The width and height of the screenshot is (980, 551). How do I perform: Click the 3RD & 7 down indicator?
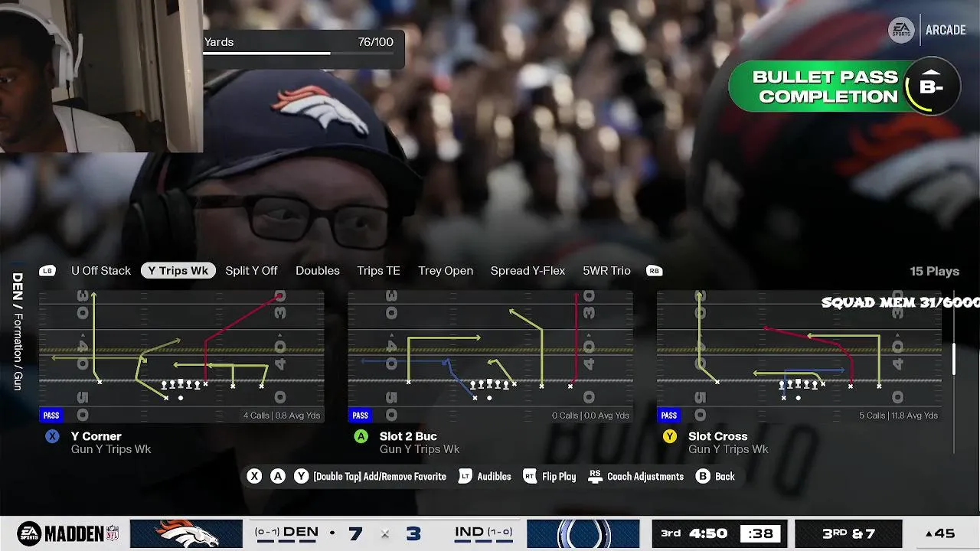(x=848, y=533)
